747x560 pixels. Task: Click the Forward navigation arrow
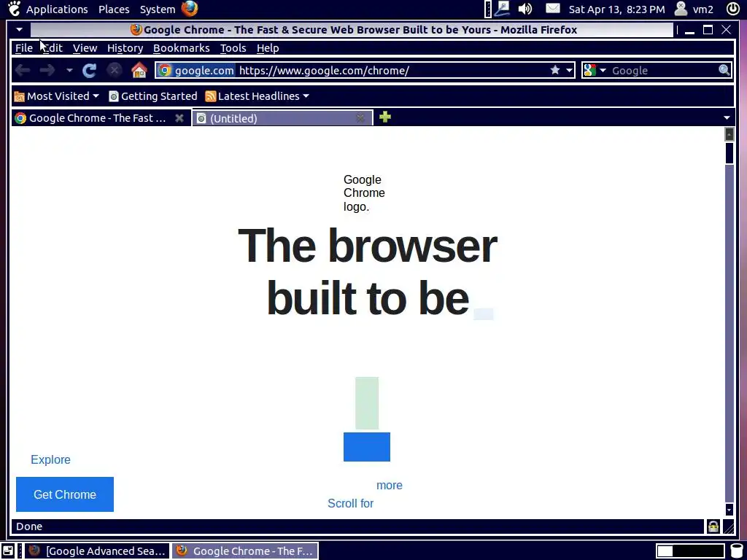(x=47, y=71)
